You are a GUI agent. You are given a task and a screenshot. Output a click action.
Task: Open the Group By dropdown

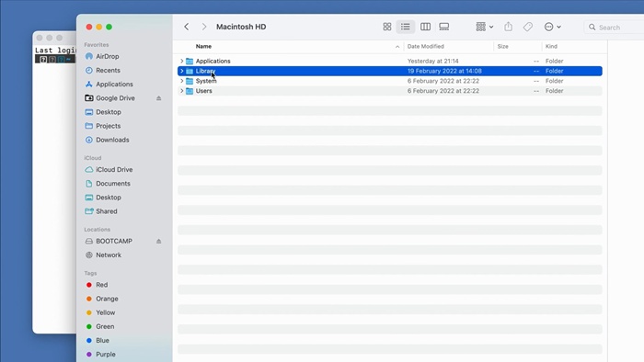tap(484, 27)
